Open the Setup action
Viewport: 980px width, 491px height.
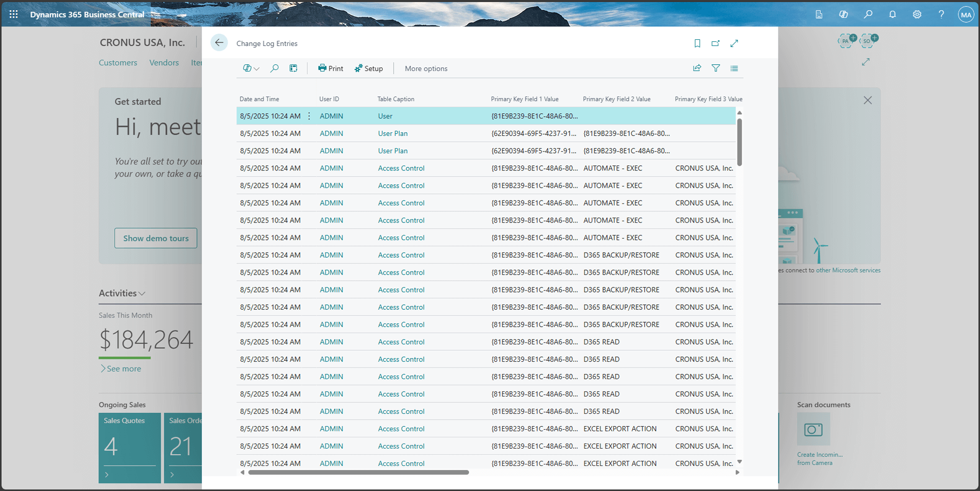(x=369, y=68)
